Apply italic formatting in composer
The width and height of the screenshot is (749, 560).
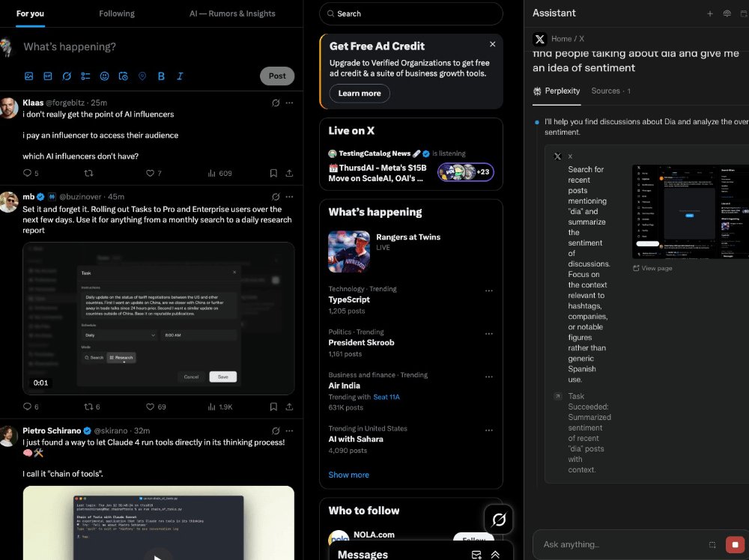[x=180, y=76]
